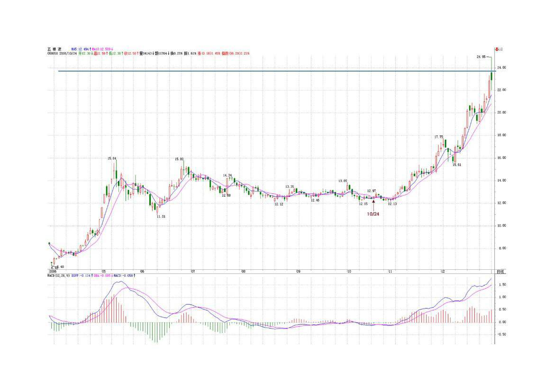Click the stock name 五粮液
The width and height of the screenshot is (554, 392).
(x=54, y=49)
